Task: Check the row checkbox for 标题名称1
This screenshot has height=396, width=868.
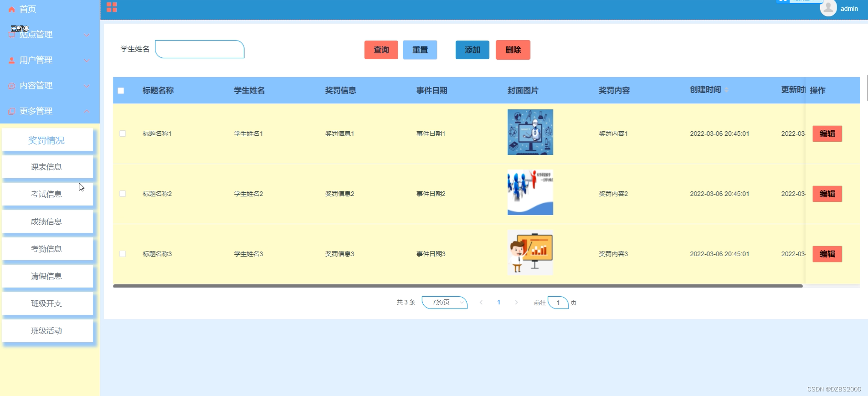Action: tap(123, 134)
